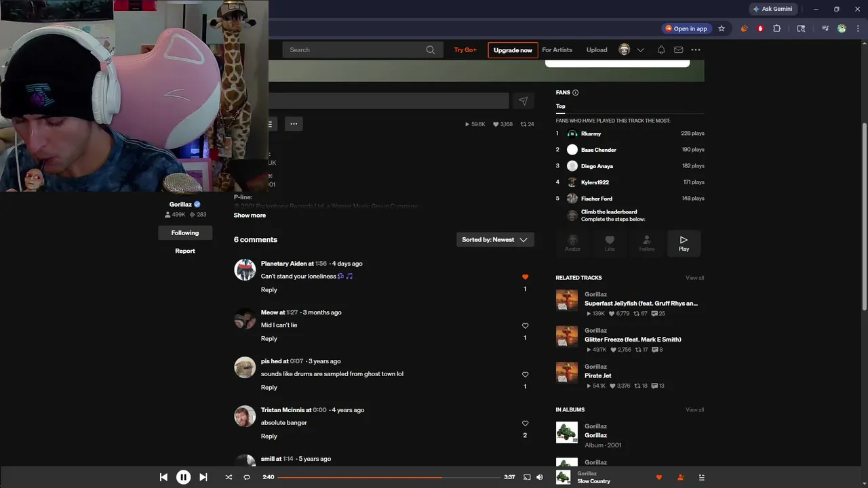The width and height of the screenshot is (868, 488).
Task: Click the write a comment field
Action: (389, 101)
